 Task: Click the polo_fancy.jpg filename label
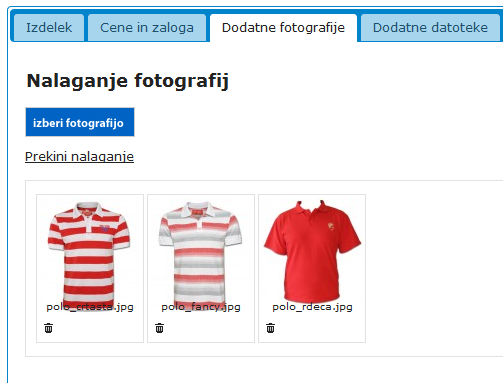[x=201, y=307]
